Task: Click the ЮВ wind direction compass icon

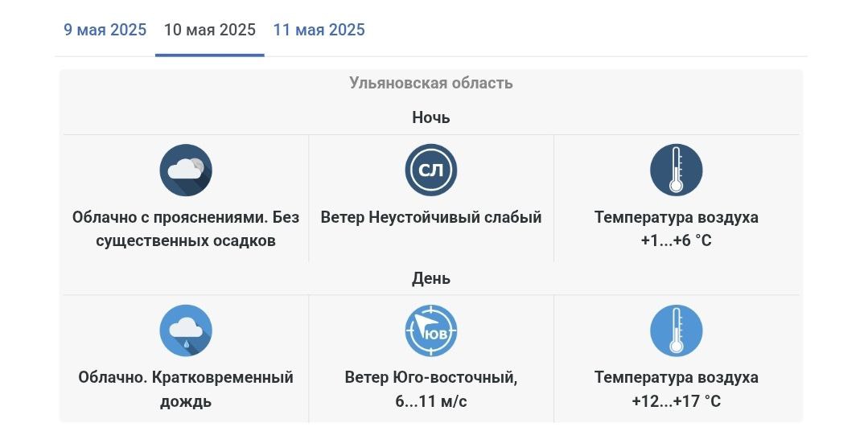Action: (431, 330)
